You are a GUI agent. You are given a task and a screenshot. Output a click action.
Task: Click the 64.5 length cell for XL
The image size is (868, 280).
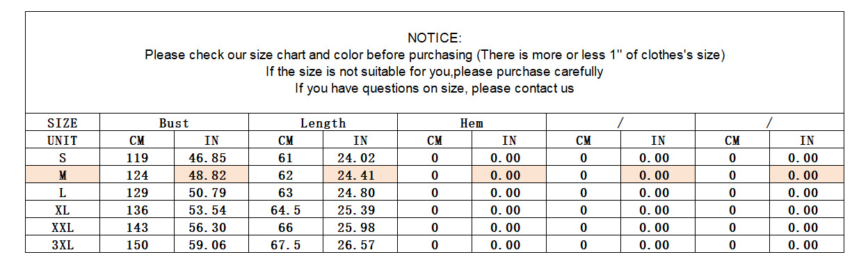(286, 210)
